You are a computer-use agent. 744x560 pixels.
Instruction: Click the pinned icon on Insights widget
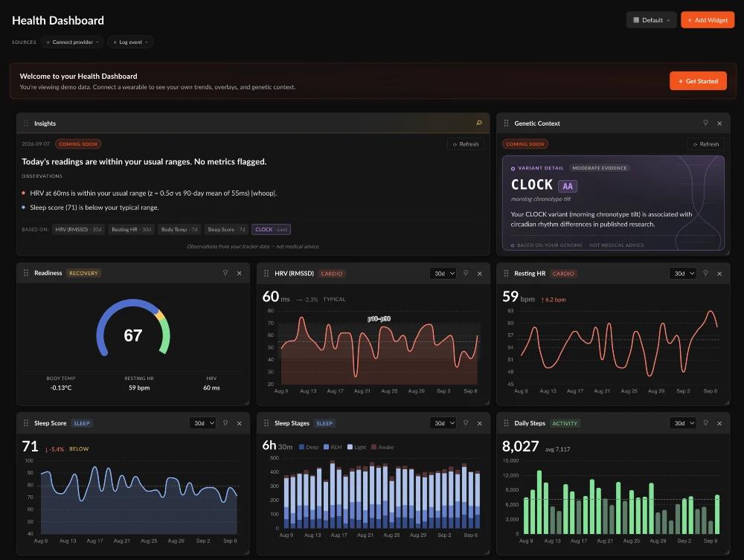click(x=478, y=123)
